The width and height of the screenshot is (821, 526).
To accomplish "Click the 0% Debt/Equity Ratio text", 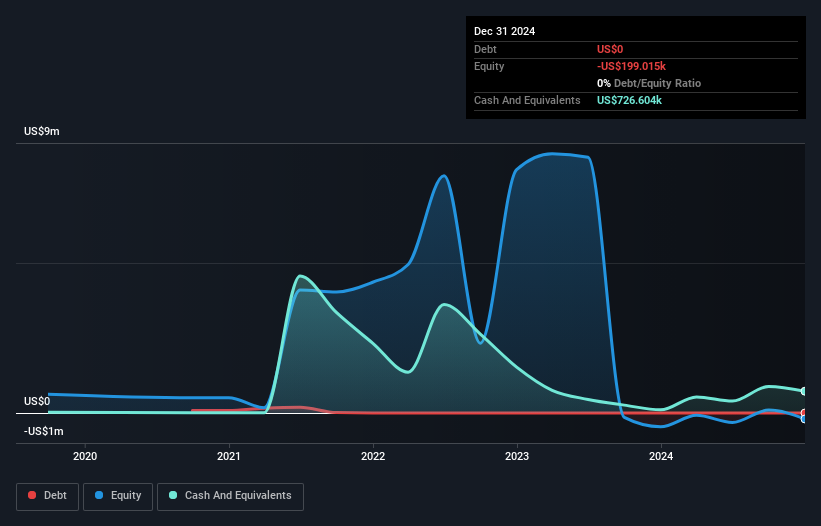I will tap(649, 83).
